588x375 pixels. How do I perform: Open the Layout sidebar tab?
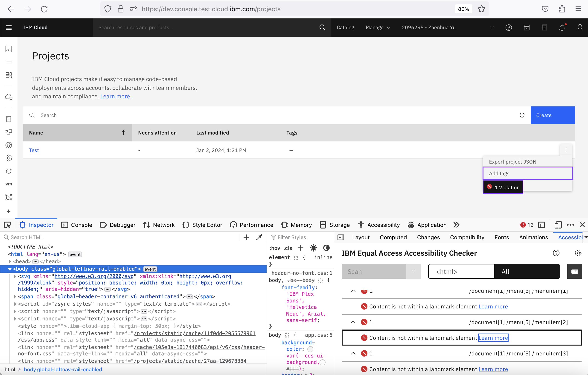coord(361,237)
